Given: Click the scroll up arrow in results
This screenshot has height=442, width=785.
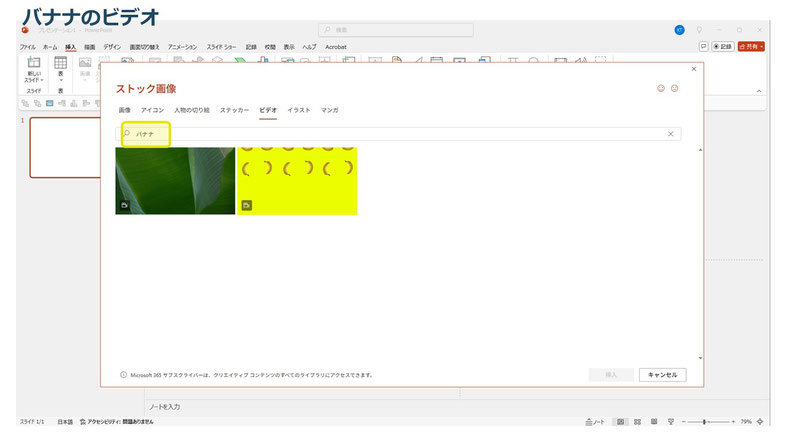Looking at the screenshot, I should click(700, 150).
